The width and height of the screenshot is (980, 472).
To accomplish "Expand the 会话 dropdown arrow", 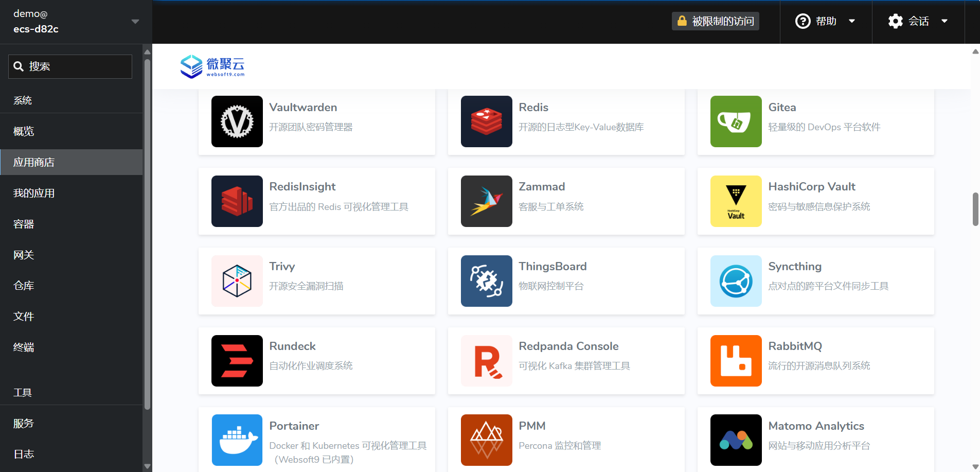I will click(945, 21).
